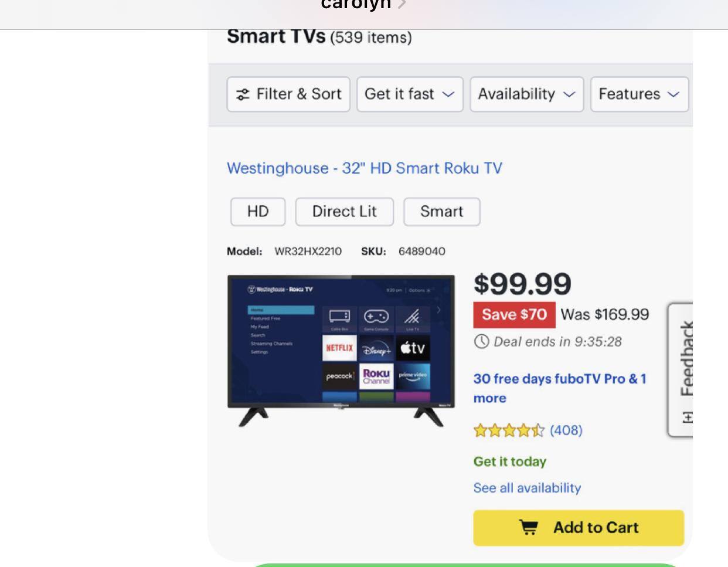Select the HD tag
The height and width of the screenshot is (567, 728).
coord(258,212)
